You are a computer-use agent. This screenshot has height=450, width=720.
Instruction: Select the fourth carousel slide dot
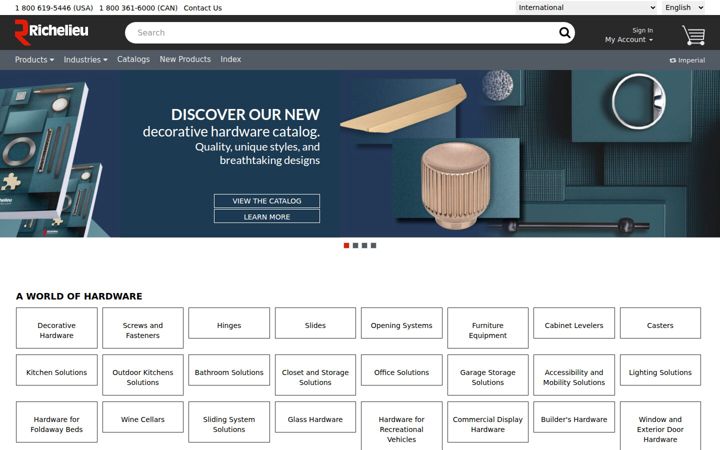pos(374,246)
